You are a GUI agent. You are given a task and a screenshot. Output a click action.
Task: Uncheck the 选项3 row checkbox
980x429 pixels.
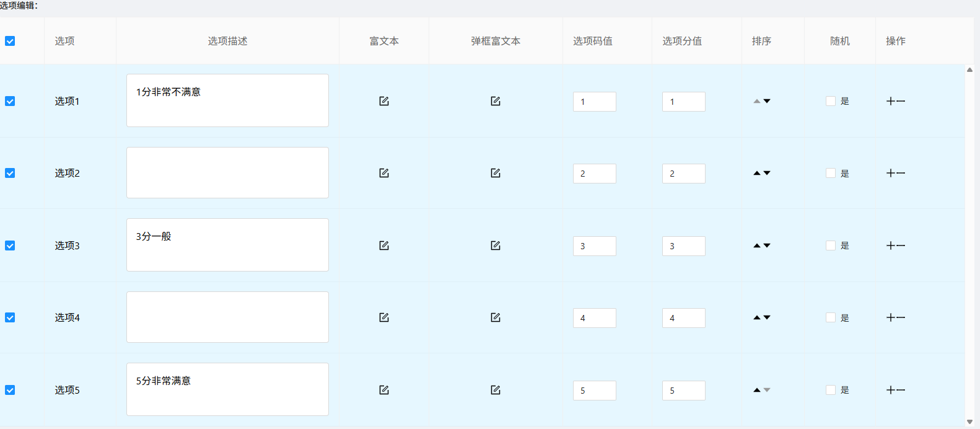10,245
